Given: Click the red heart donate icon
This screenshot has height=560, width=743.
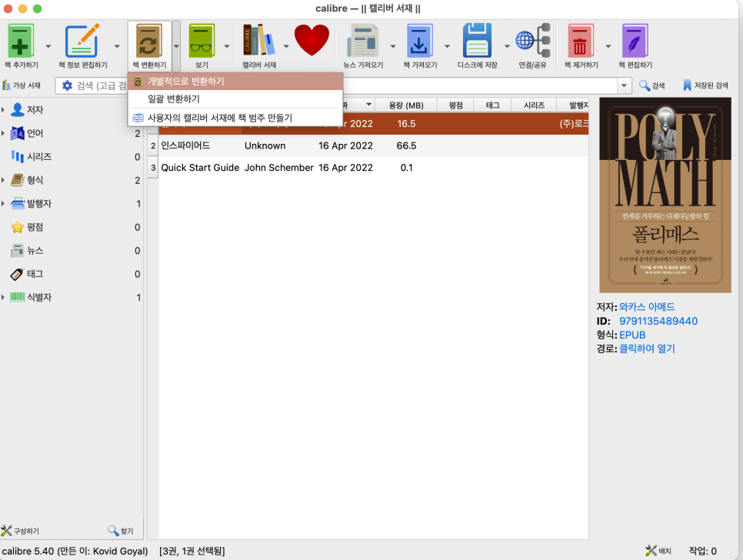Looking at the screenshot, I should (312, 40).
